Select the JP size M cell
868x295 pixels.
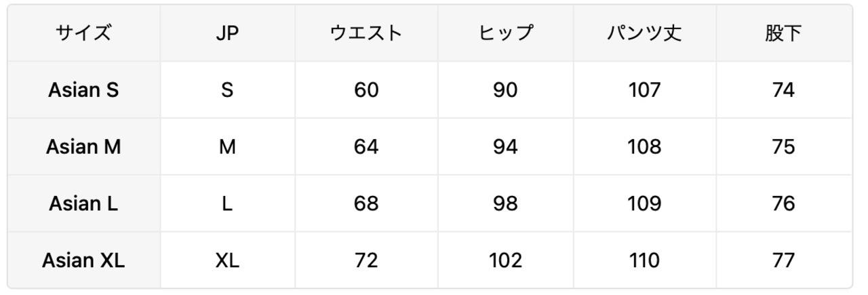(227, 147)
